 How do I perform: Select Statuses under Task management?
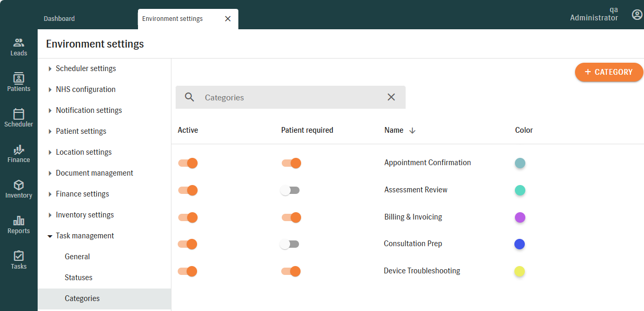click(78, 278)
